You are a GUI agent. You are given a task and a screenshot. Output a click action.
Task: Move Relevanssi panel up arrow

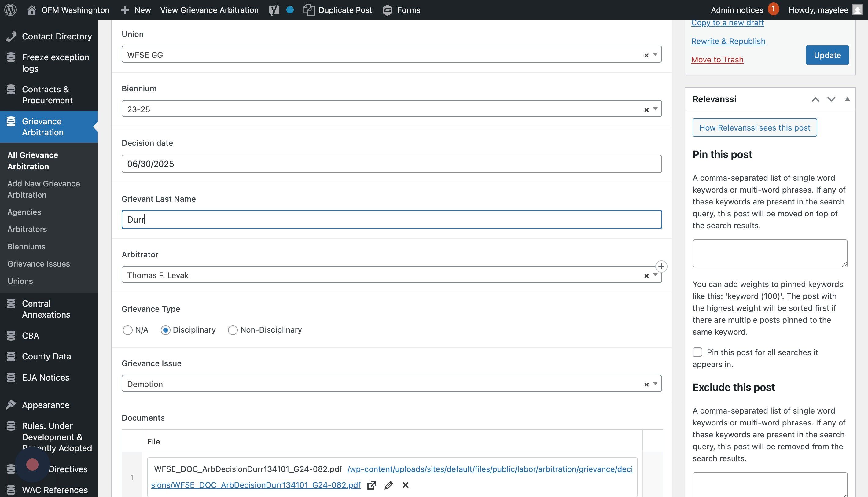coord(815,99)
